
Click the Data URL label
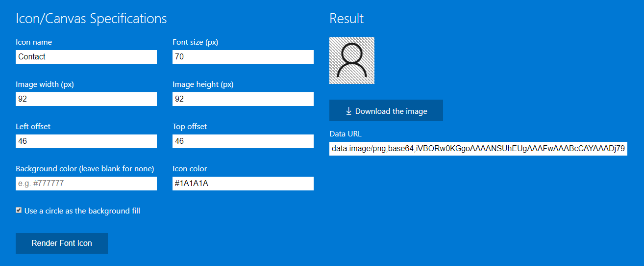pyautogui.click(x=346, y=133)
